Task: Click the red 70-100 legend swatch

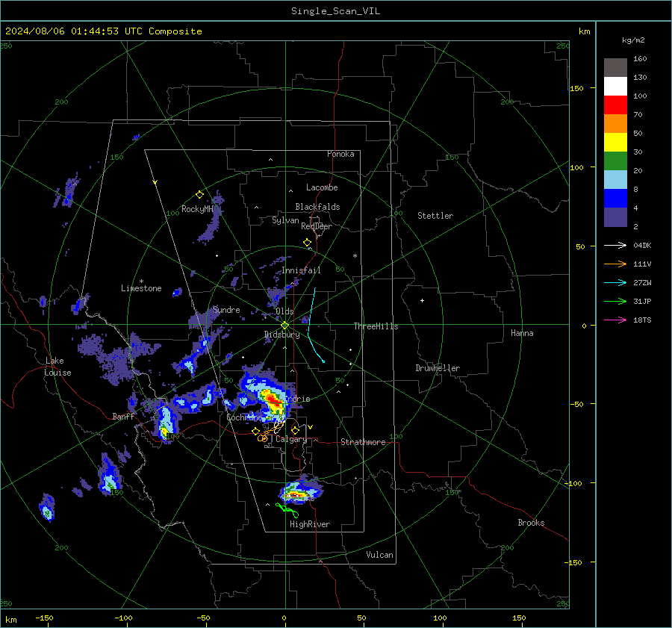Action: 615,105
